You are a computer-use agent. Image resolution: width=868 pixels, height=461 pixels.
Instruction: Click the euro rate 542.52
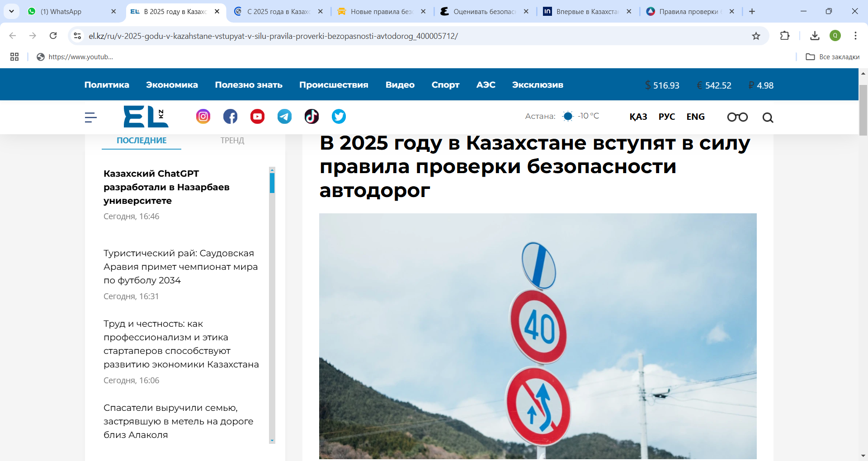tap(714, 85)
